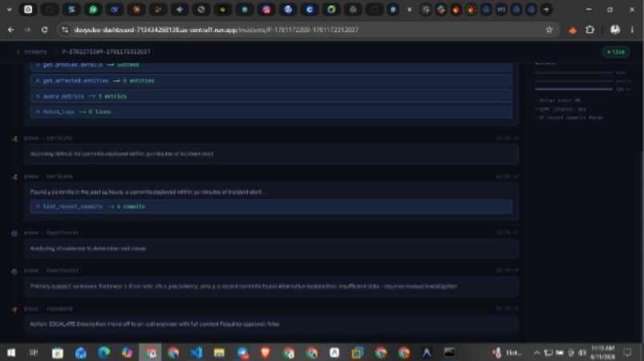Reload the page
Screen dimensions: 644x361
pyautogui.click(x=44, y=30)
